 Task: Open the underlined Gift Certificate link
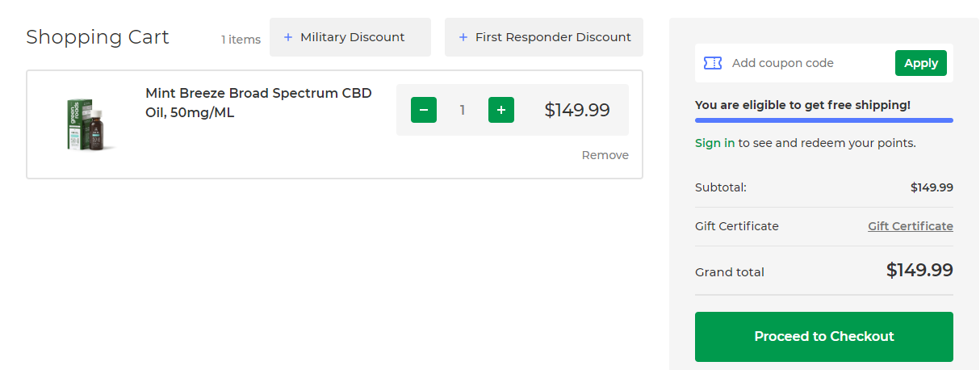coord(911,226)
